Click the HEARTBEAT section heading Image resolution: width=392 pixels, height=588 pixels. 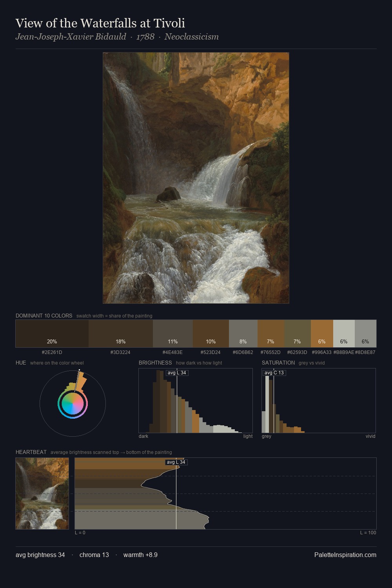[x=31, y=452]
